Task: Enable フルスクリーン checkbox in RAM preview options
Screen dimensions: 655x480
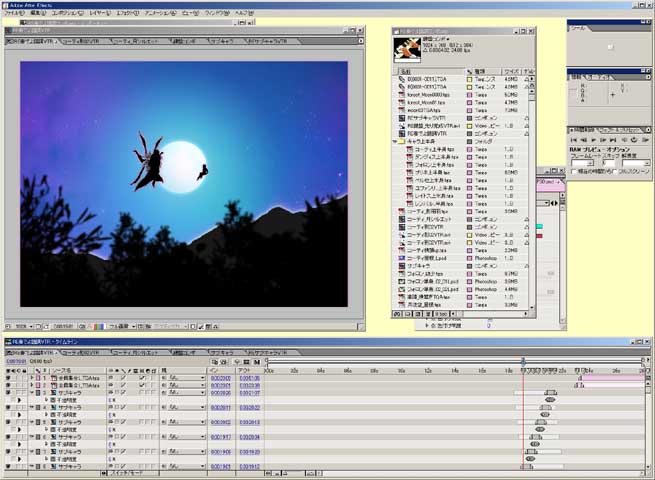Action: pyautogui.click(x=615, y=172)
